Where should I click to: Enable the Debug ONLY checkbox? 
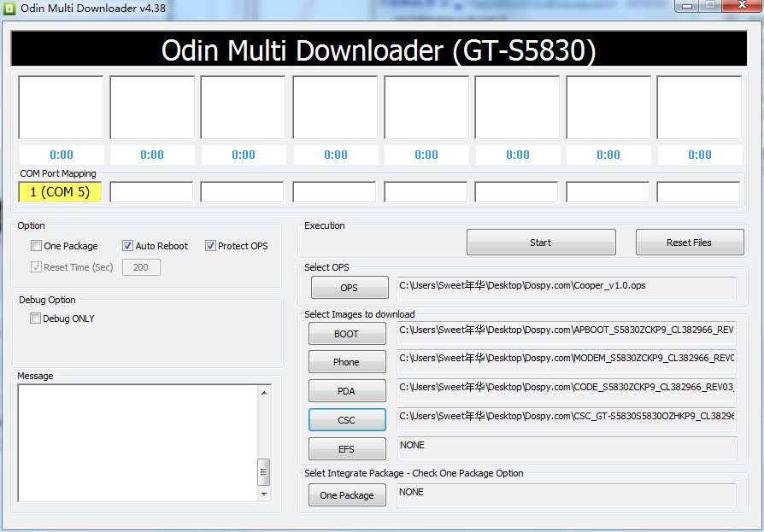[x=35, y=319]
